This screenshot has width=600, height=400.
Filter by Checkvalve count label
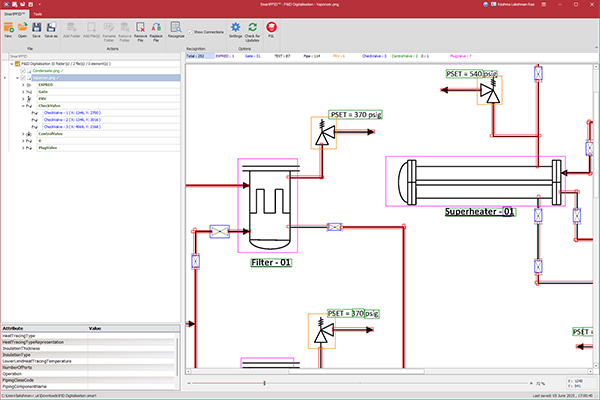coord(374,56)
